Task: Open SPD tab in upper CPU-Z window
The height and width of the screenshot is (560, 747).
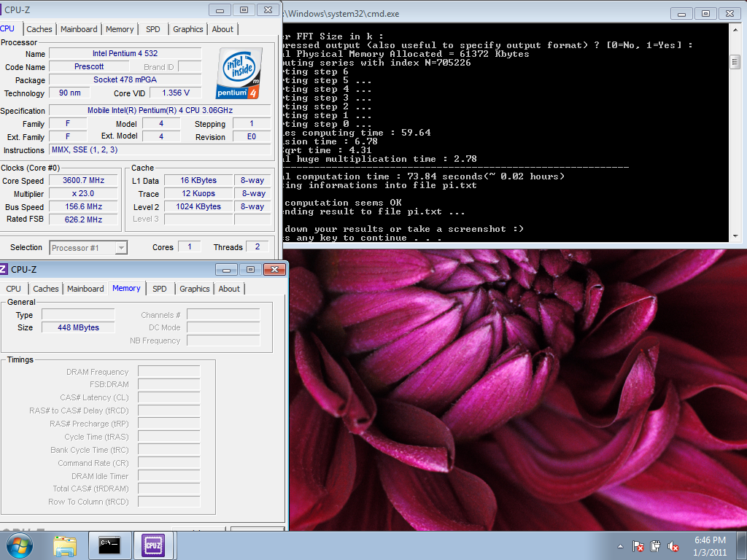Action: click(x=153, y=29)
